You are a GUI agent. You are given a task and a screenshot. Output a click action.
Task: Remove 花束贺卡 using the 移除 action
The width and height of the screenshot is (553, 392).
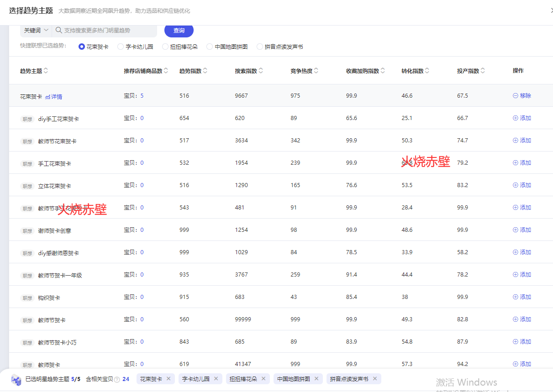click(522, 96)
